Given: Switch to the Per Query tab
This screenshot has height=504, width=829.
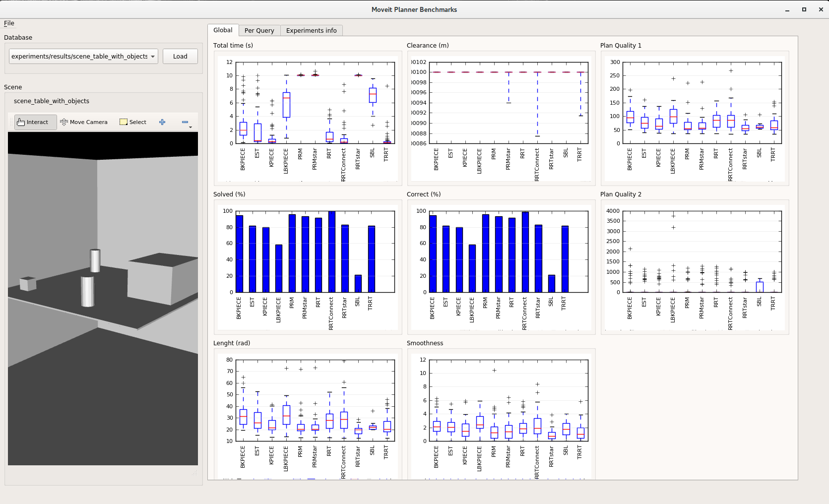Looking at the screenshot, I should [x=259, y=31].
